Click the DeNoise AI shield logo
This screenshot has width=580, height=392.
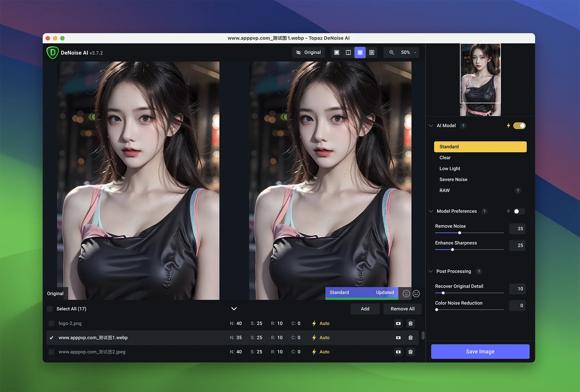pyautogui.click(x=53, y=52)
